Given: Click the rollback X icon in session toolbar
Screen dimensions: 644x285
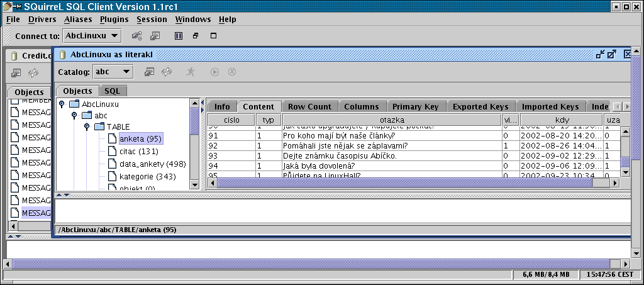Looking at the screenshot, I should pos(232,72).
